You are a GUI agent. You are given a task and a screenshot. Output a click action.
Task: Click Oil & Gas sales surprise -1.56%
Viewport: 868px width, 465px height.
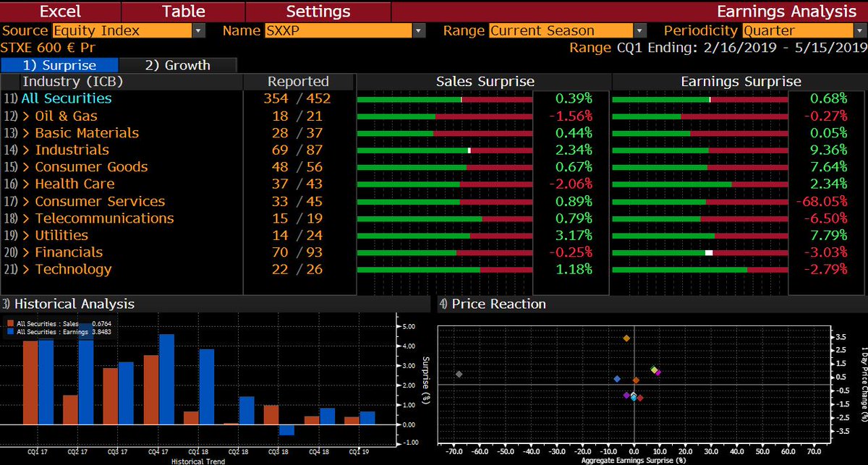coord(570,116)
